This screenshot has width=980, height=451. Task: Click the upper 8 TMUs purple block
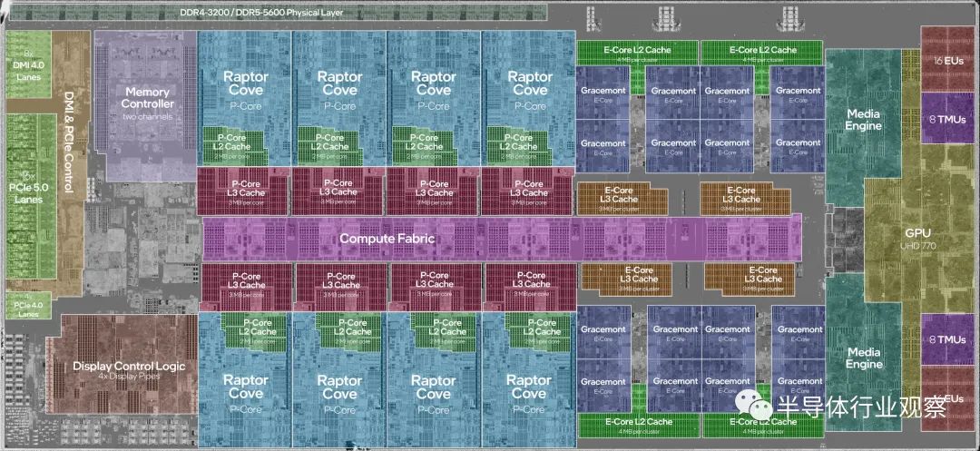click(x=948, y=118)
